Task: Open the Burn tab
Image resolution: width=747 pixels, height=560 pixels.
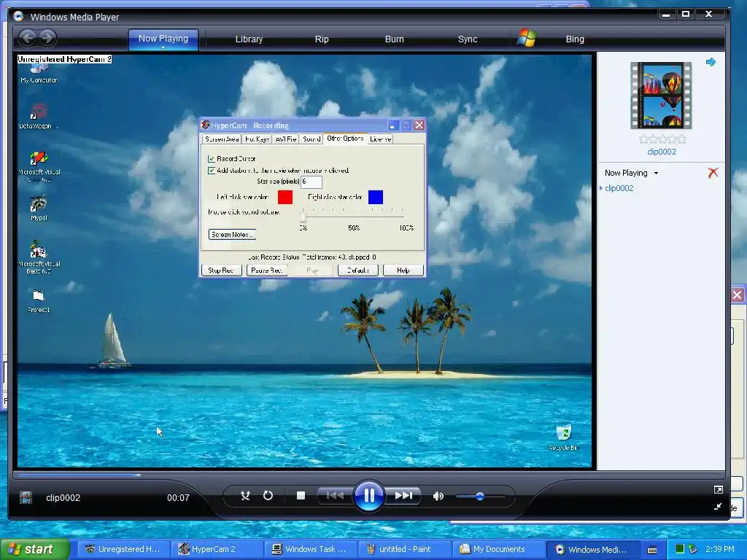Action: tap(394, 39)
